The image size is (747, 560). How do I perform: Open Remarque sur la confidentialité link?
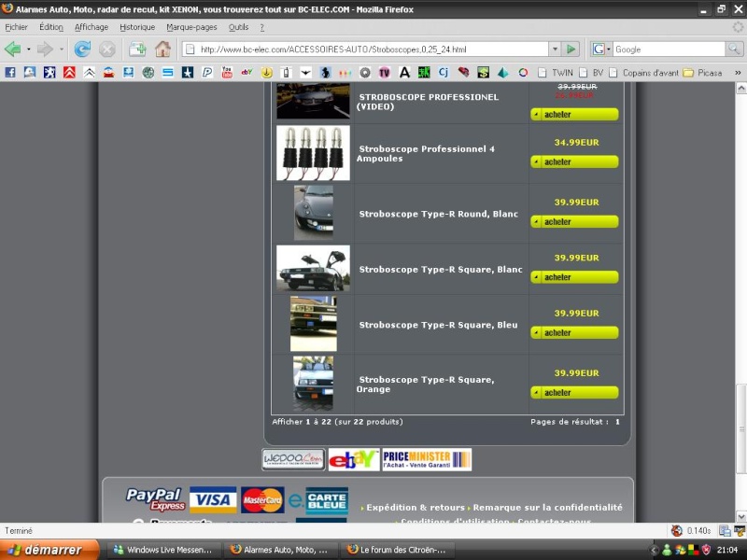point(547,507)
